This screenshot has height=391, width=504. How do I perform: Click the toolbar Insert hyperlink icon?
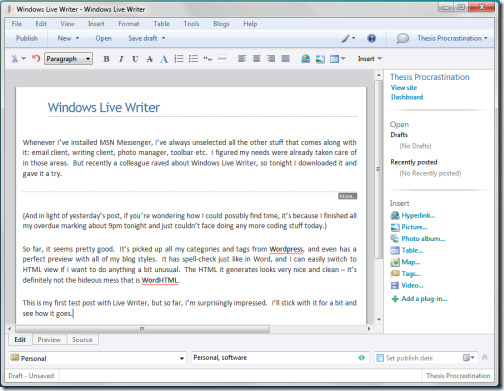click(305, 59)
